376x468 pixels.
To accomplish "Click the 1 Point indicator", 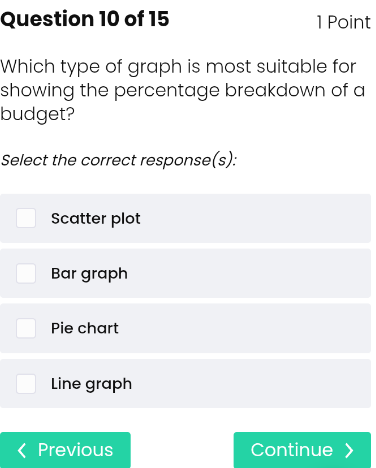I will (344, 22).
